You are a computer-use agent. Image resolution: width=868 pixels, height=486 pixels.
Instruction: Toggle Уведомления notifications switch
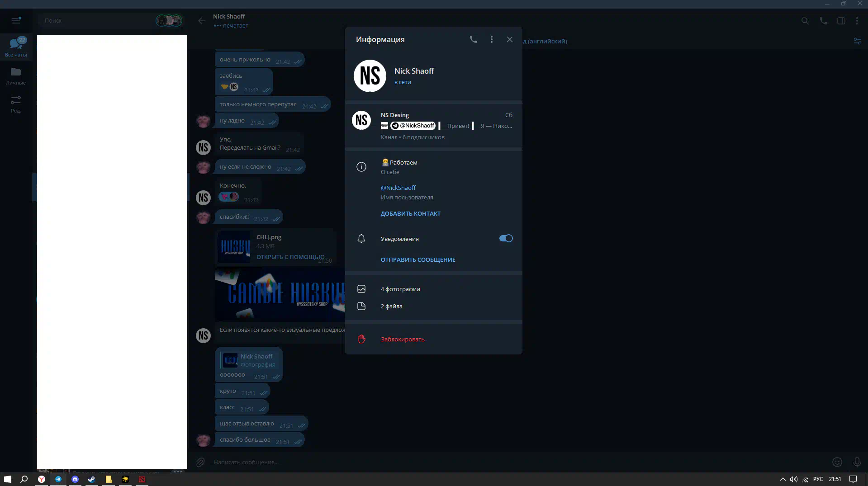(506, 238)
